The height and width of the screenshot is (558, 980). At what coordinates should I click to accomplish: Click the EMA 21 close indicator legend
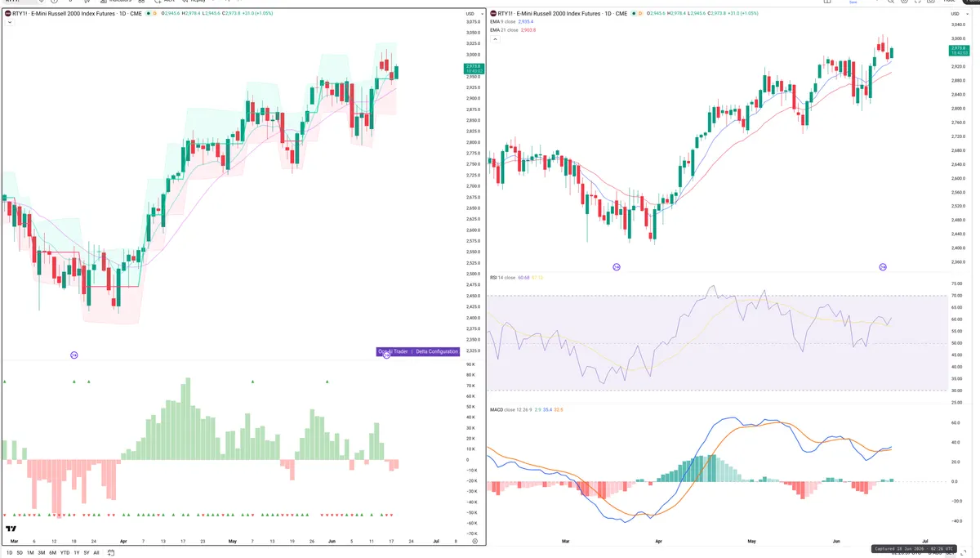[x=513, y=30]
